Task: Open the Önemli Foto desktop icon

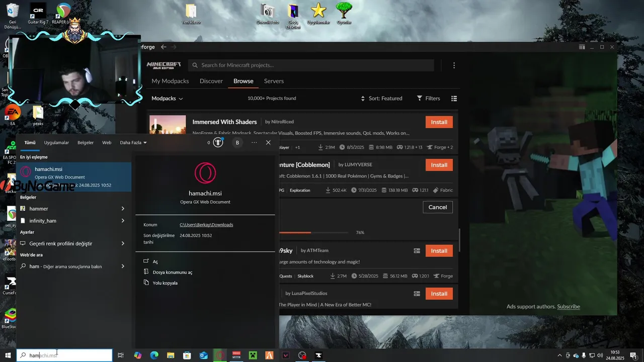Action: coord(267,14)
